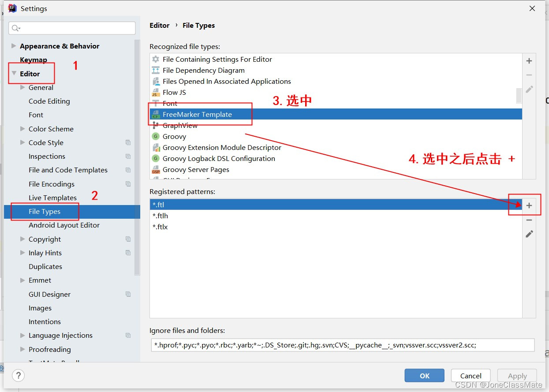This screenshot has width=549, height=392.
Task: Open the Live Templates settings page
Action: [x=52, y=198]
